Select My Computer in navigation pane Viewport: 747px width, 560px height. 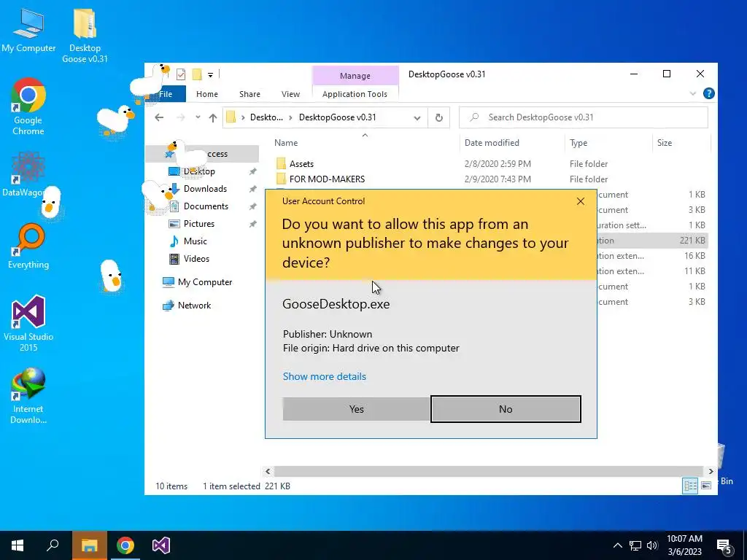(205, 282)
